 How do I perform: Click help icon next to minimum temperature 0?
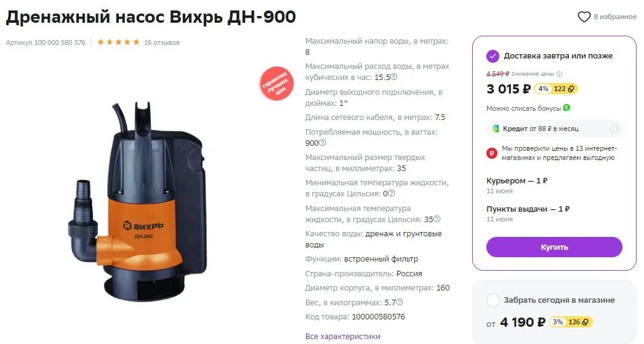(392, 193)
